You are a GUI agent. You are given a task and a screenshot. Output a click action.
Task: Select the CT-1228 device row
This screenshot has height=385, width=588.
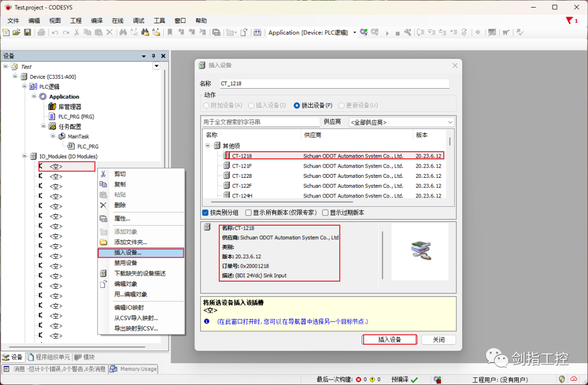[332, 176]
